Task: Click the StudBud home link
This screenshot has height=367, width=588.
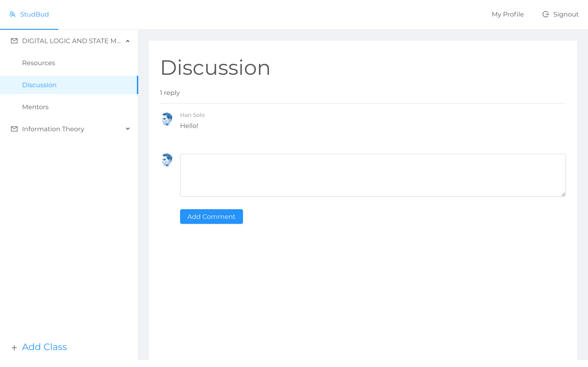Action: point(34,14)
